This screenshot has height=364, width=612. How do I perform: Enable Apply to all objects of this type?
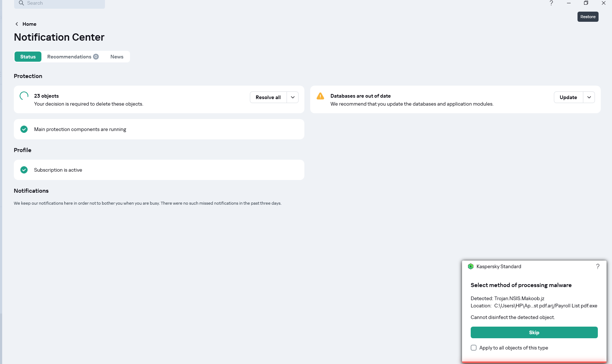(x=474, y=348)
